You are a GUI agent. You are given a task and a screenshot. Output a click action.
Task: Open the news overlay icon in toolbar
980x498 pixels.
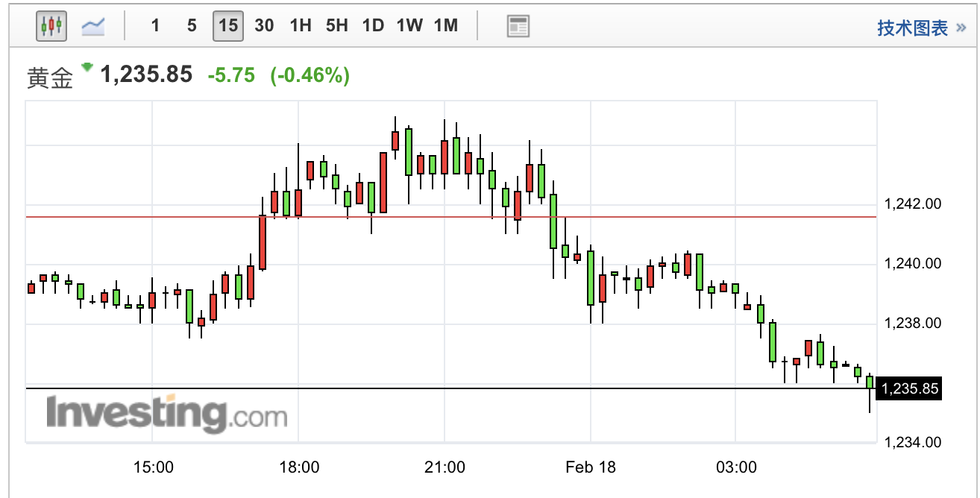click(518, 26)
